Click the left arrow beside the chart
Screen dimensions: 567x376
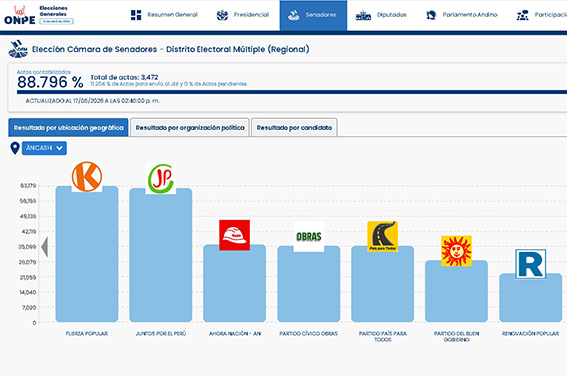[44, 247]
